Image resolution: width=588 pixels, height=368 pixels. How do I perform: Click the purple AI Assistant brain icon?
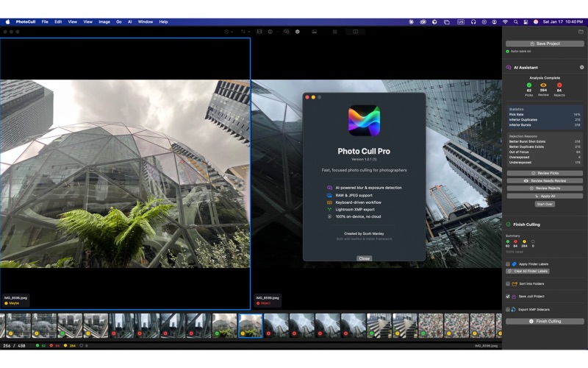(509, 68)
